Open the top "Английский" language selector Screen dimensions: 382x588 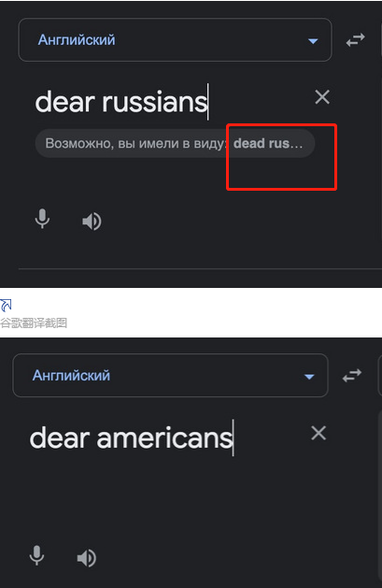point(175,40)
